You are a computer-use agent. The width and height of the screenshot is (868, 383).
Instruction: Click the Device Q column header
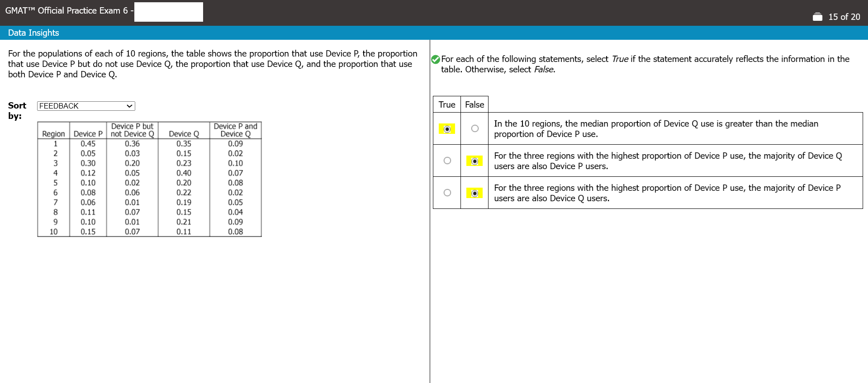click(184, 134)
